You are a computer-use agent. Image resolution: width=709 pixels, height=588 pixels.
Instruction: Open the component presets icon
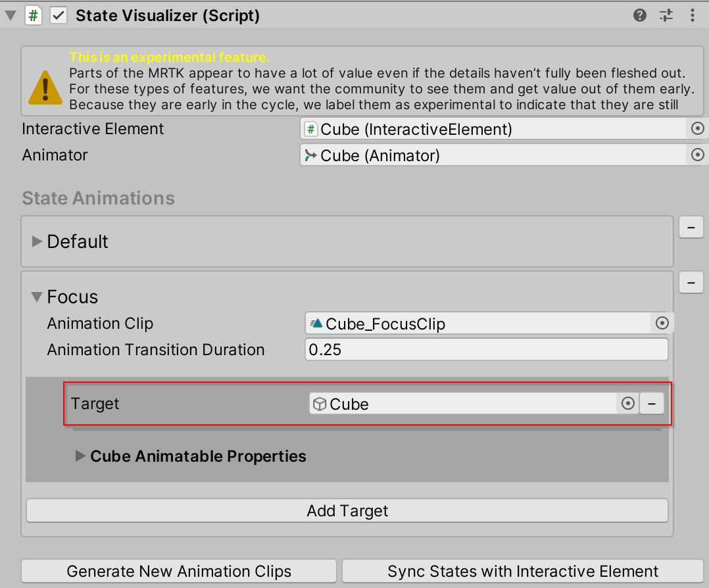tap(666, 14)
